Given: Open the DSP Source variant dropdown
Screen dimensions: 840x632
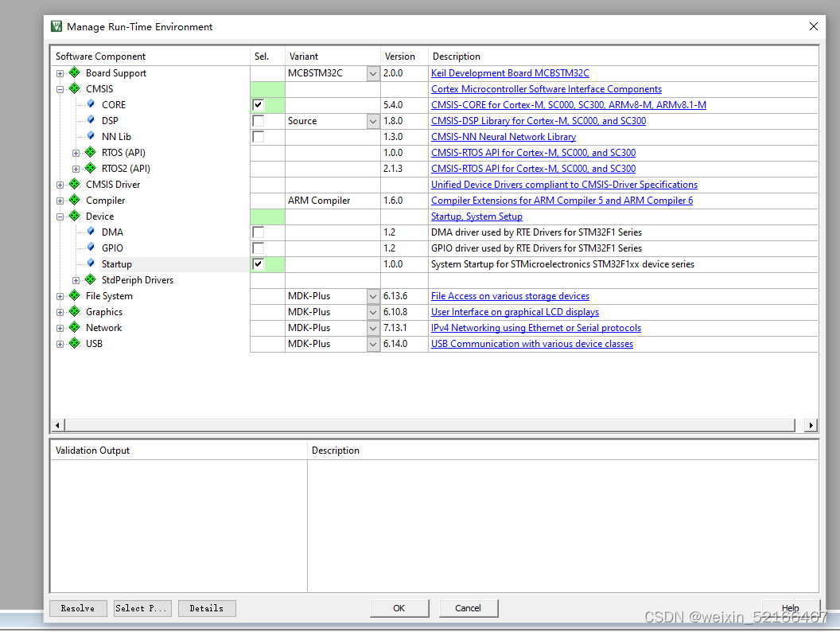Looking at the screenshot, I should 373,121.
